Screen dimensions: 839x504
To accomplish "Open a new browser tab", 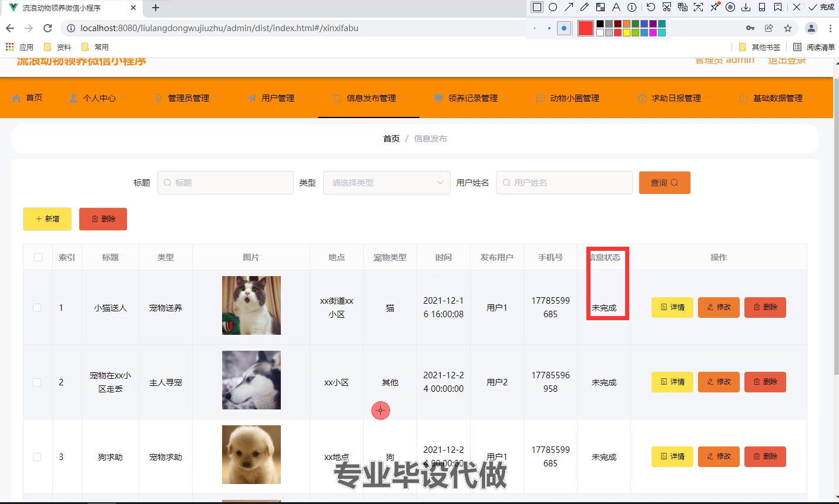I will pyautogui.click(x=156, y=8).
